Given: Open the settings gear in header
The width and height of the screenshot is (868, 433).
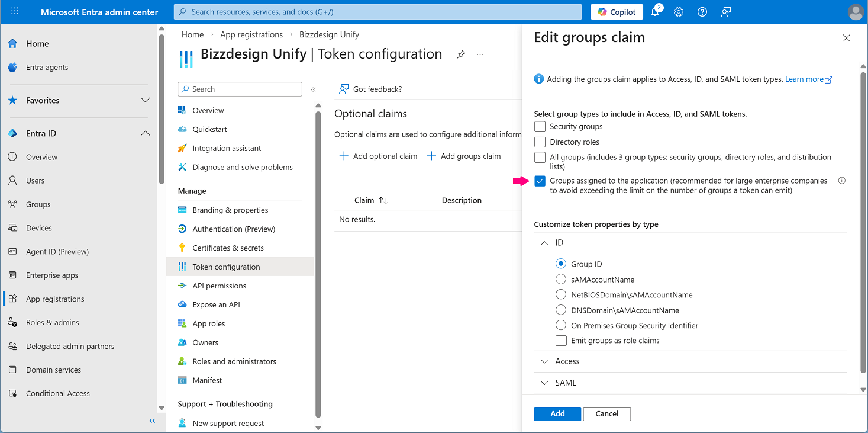Looking at the screenshot, I should (679, 12).
